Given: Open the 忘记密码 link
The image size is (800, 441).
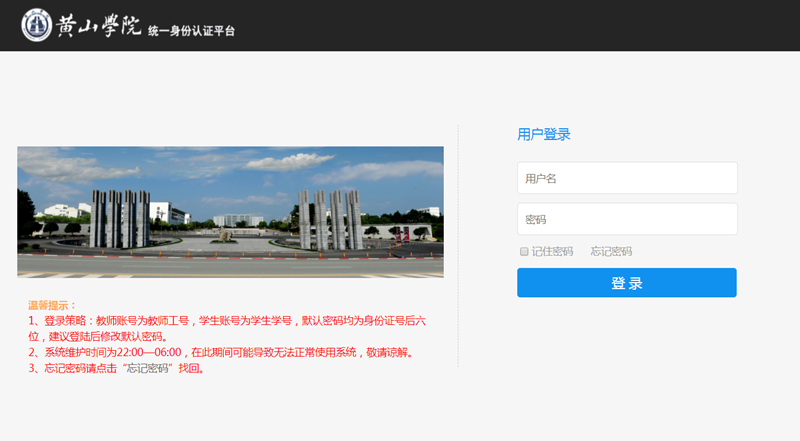Looking at the screenshot, I should click(611, 252).
